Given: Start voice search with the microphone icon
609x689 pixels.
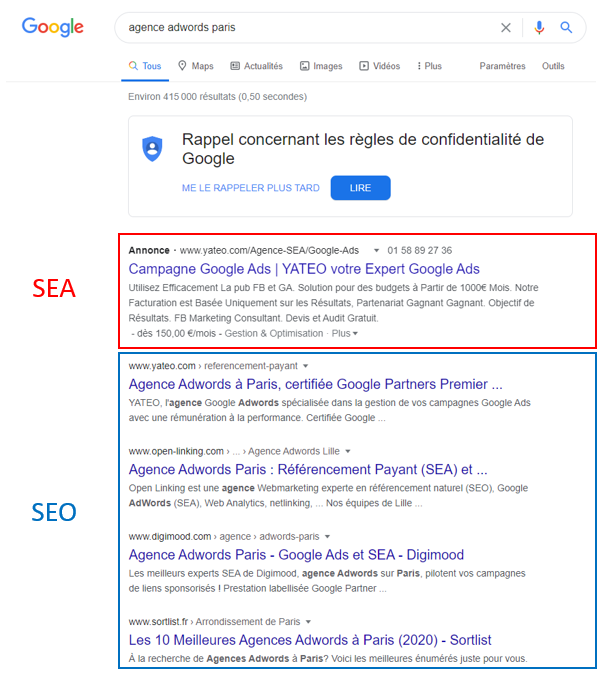Looking at the screenshot, I should point(539,28).
